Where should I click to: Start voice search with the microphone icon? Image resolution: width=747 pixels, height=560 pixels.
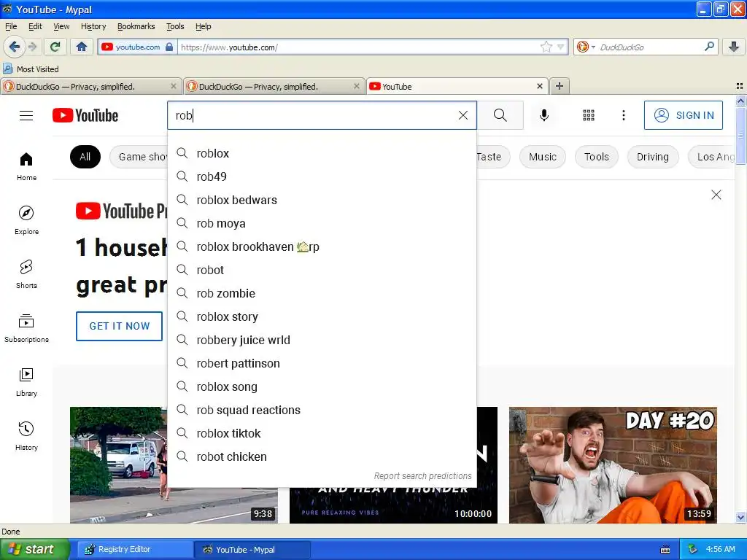(x=543, y=115)
